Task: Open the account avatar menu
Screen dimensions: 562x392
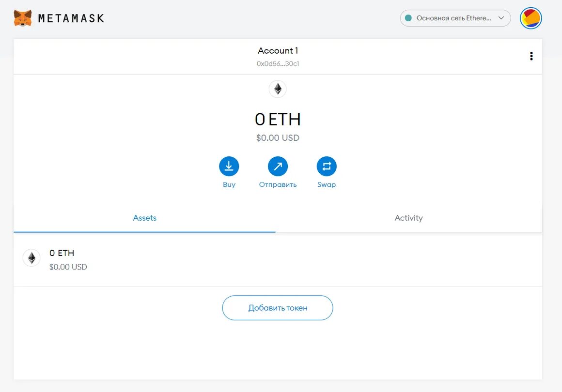Action: click(x=531, y=18)
